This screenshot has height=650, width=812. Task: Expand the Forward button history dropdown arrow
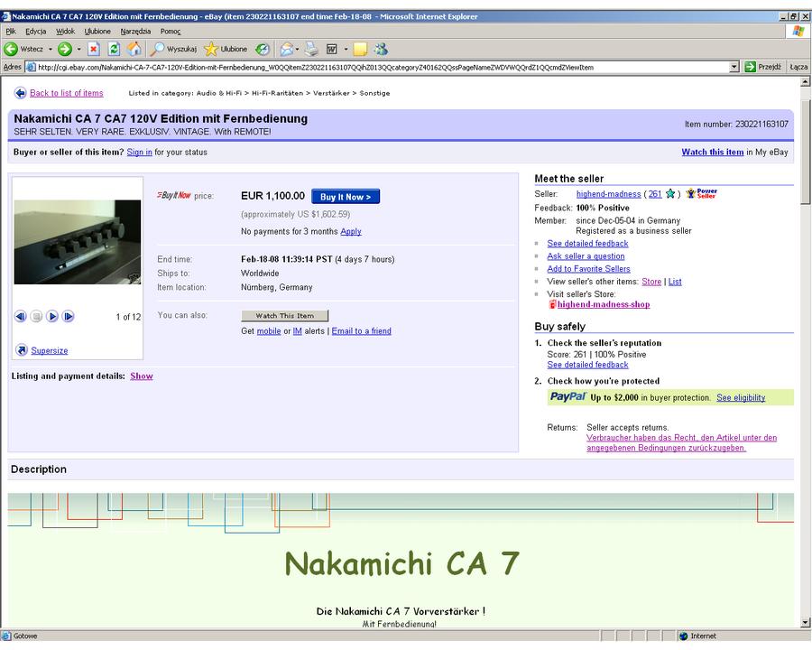[x=78, y=50]
